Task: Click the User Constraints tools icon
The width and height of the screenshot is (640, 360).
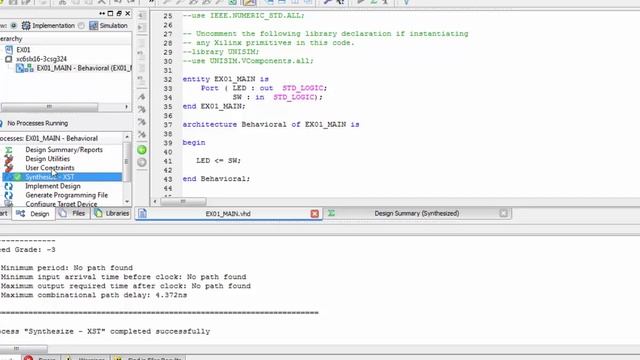Action: click(9, 168)
